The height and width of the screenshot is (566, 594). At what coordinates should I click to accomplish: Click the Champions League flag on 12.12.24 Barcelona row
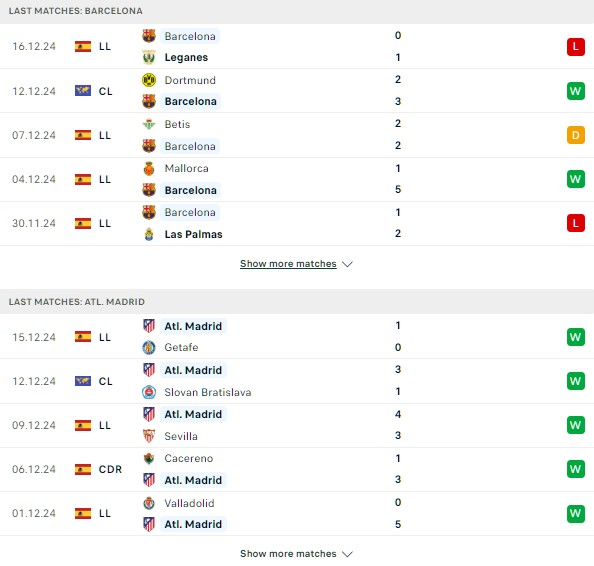83,91
